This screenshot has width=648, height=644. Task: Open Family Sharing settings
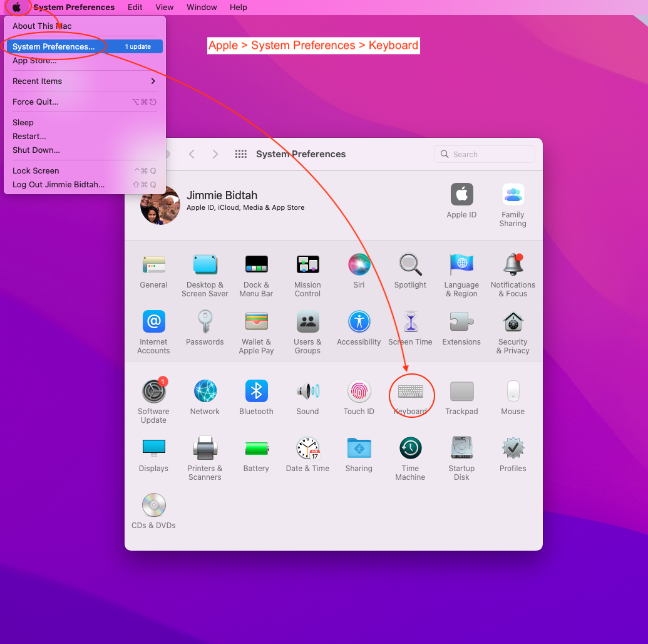coord(513,205)
